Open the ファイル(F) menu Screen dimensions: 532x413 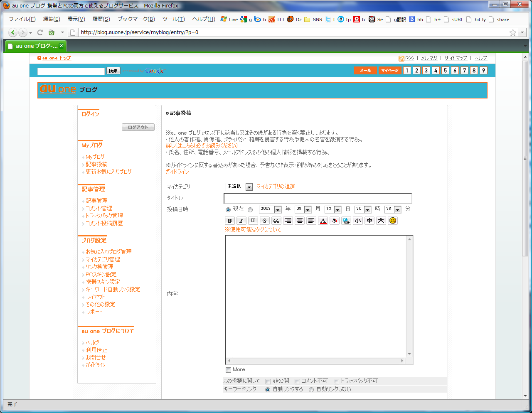click(22, 19)
